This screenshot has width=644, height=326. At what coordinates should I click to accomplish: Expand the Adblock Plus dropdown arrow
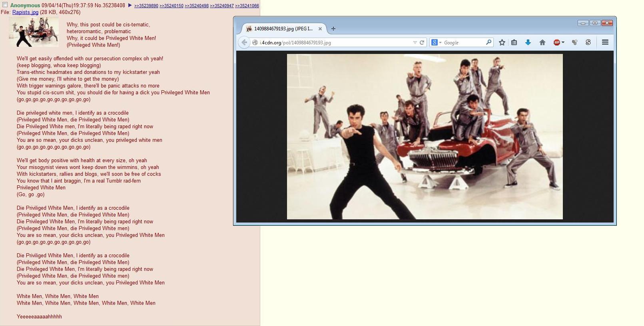[x=563, y=42]
